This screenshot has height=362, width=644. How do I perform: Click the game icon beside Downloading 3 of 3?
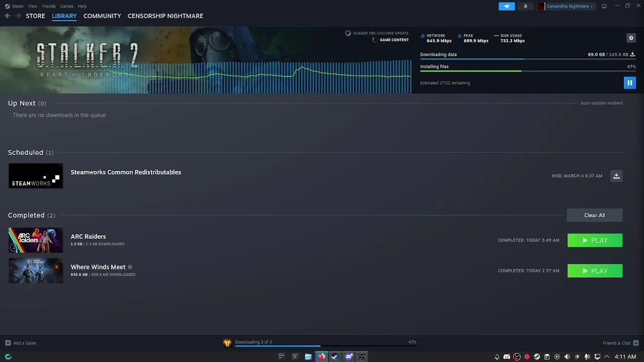[227, 343]
